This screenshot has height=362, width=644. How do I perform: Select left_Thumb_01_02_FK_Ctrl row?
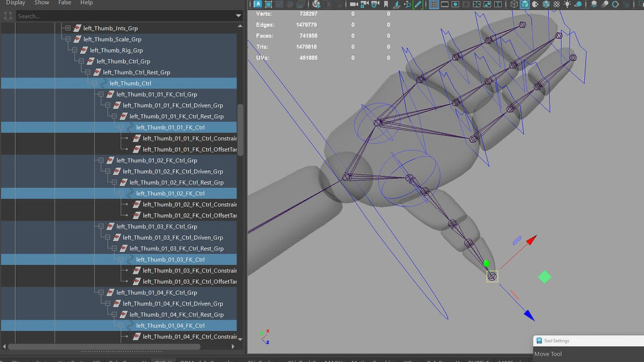coord(119,193)
